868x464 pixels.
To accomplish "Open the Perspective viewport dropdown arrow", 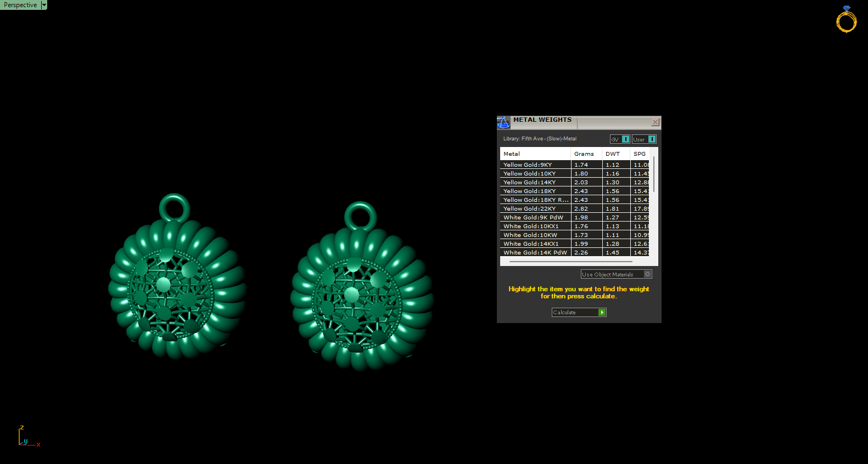I will (44, 5).
